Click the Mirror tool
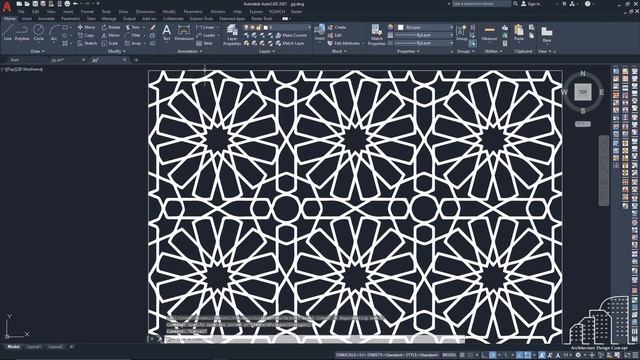 111,36
